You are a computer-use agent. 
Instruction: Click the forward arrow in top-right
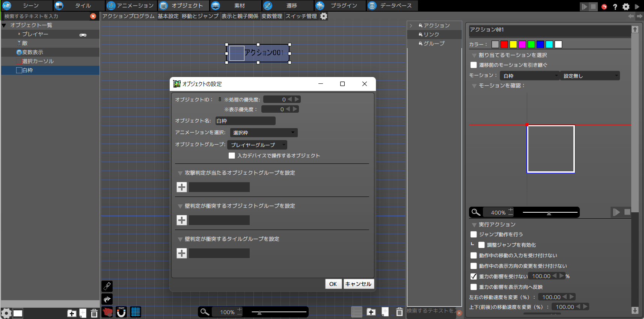coord(639,16)
